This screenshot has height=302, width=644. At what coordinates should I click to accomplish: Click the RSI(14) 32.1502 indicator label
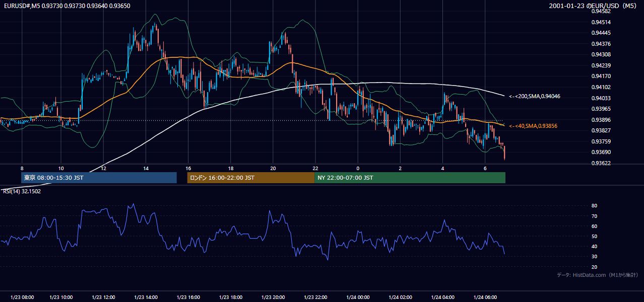[22, 191]
